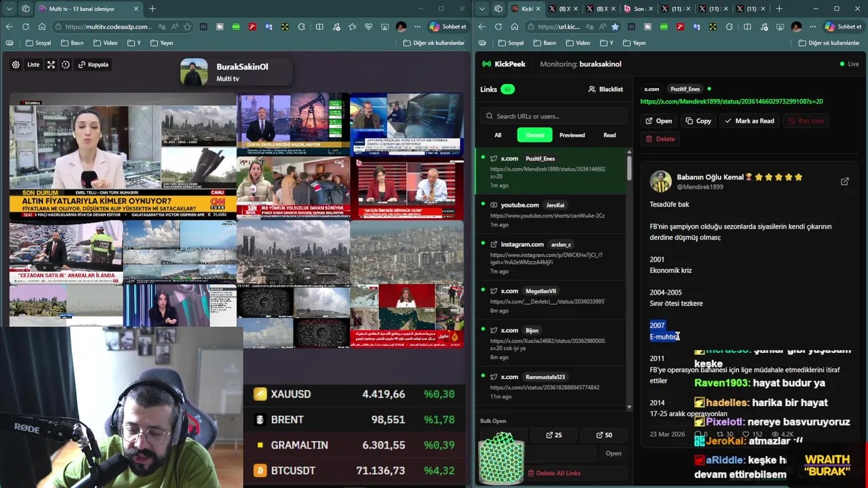Click the Kopyala link-copy button
The width and height of the screenshot is (868, 488).
tap(94, 64)
